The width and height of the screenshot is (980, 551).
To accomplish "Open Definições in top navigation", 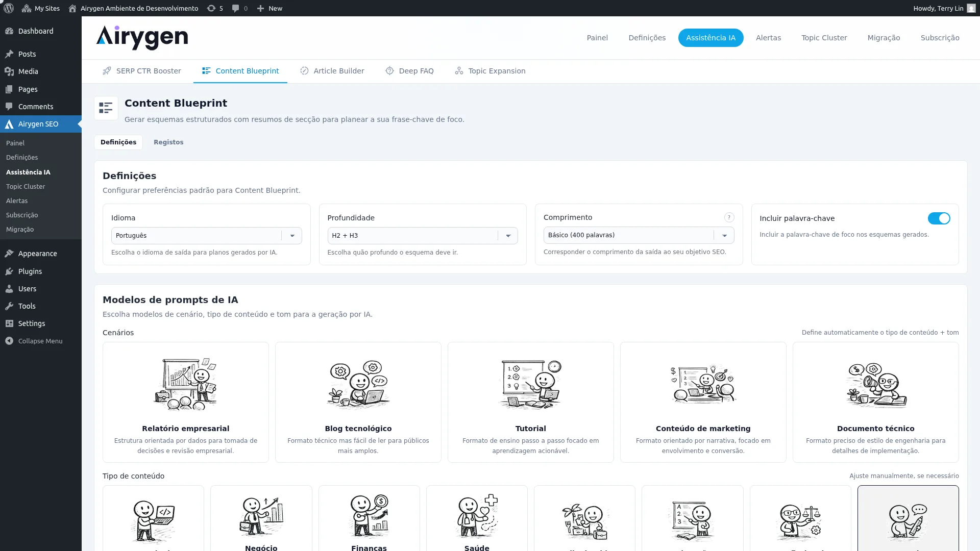I will (x=647, y=38).
